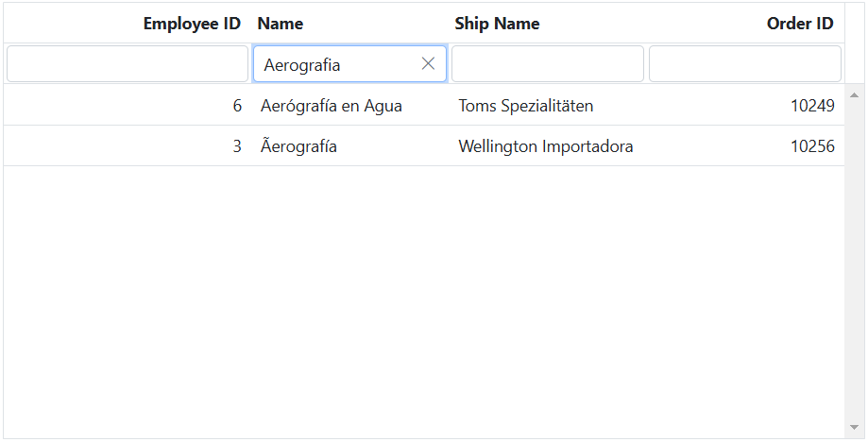Click into the Name filter field
Image resolution: width=868 pixels, height=442 pixels.
coord(335,65)
